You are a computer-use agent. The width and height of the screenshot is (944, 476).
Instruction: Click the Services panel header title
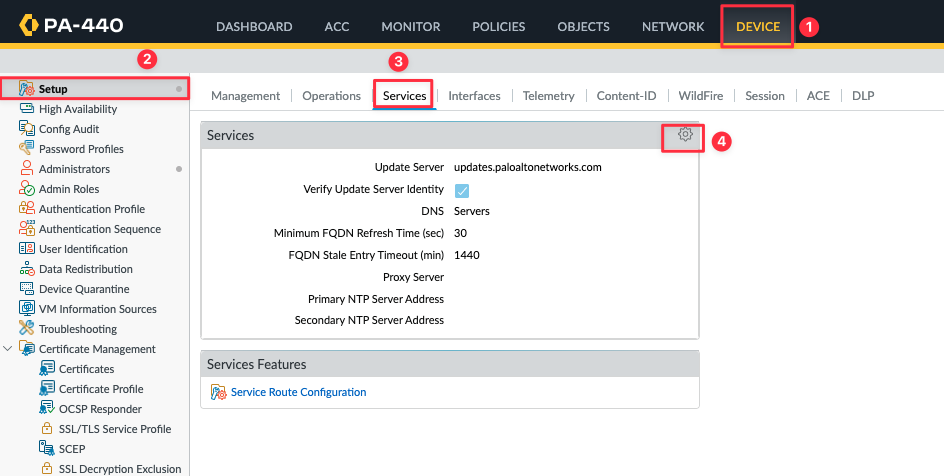[231, 135]
